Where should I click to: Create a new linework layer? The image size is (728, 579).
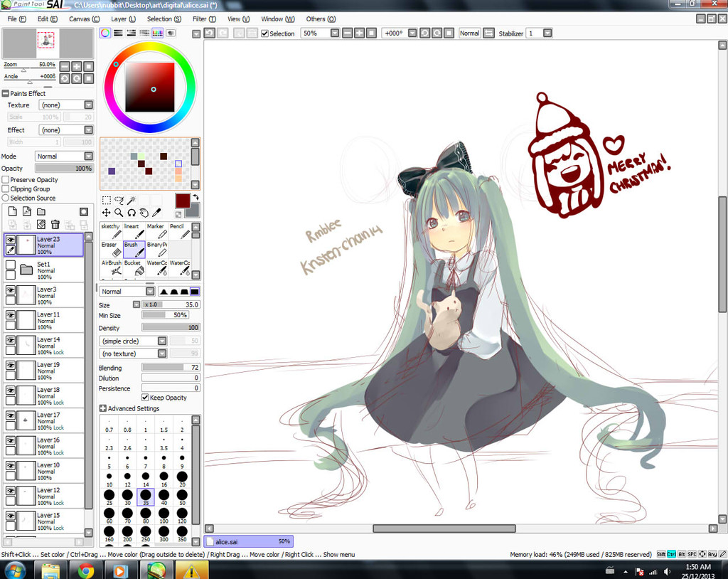pos(27,211)
